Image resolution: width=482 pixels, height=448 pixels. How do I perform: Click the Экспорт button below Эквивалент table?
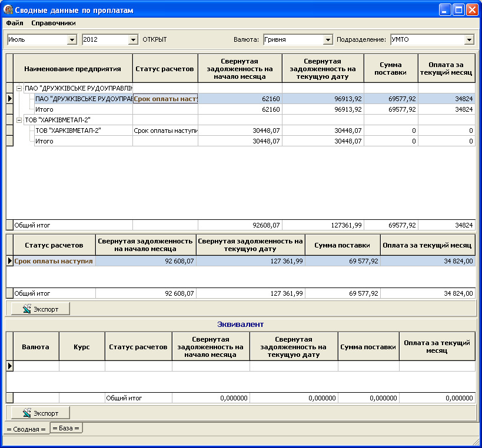(41, 413)
